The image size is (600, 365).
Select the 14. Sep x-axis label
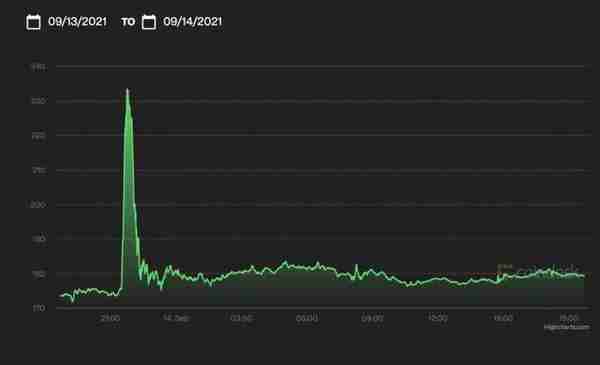point(176,318)
